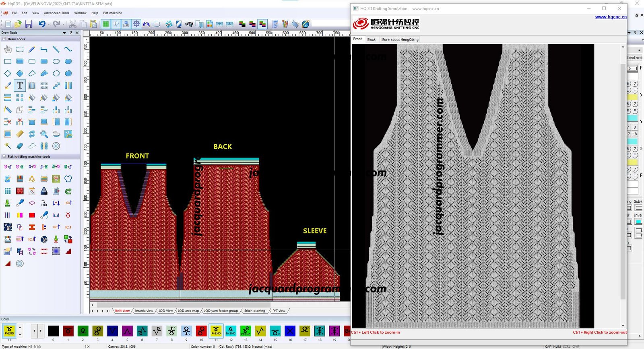Screen dimensions: 644x349
Task: Click the Save floppy disk icon
Action: click(x=29, y=24)
